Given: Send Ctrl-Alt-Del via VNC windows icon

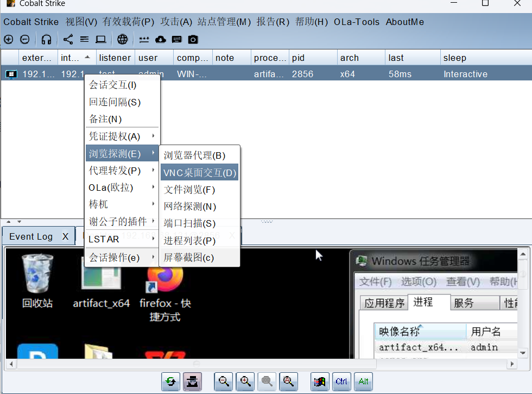Looking at the screenshot, I should (x=320, y=382).
